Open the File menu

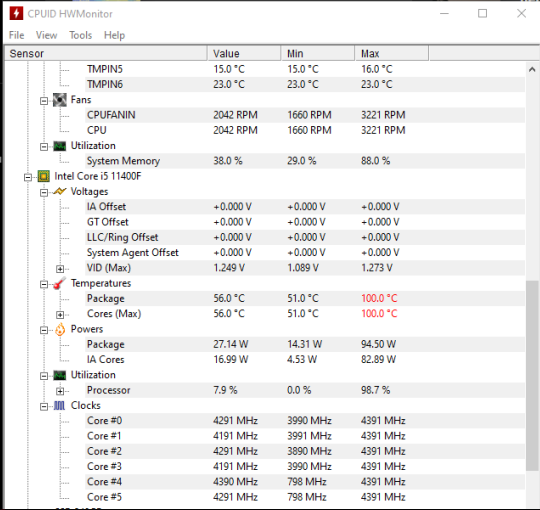(17, 35)
